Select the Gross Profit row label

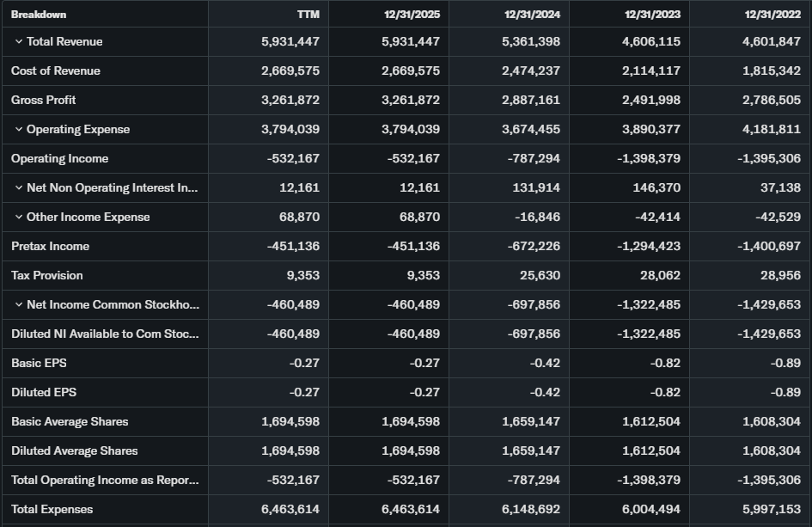coord(43,101)
